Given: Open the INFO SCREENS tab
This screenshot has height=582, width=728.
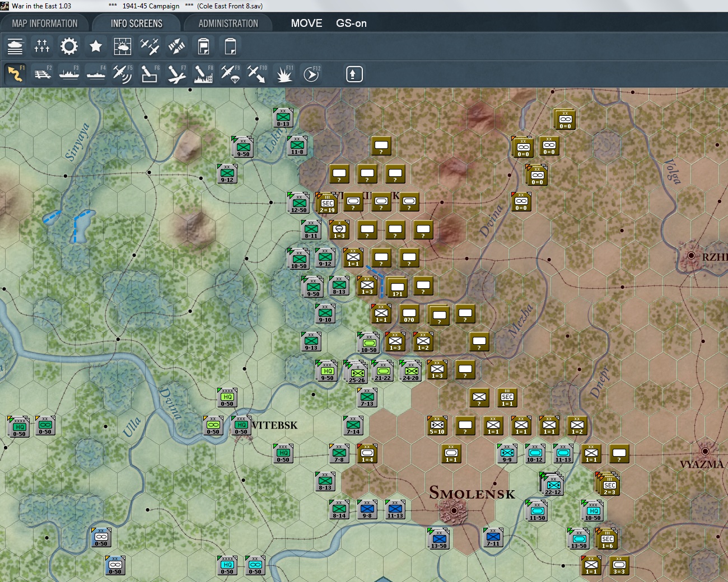Looking at the screenshot, I should pos(137,24).
